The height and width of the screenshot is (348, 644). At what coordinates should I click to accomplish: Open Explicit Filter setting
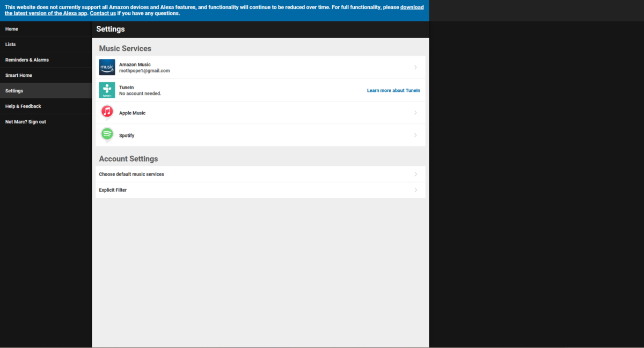click(260, 190)
